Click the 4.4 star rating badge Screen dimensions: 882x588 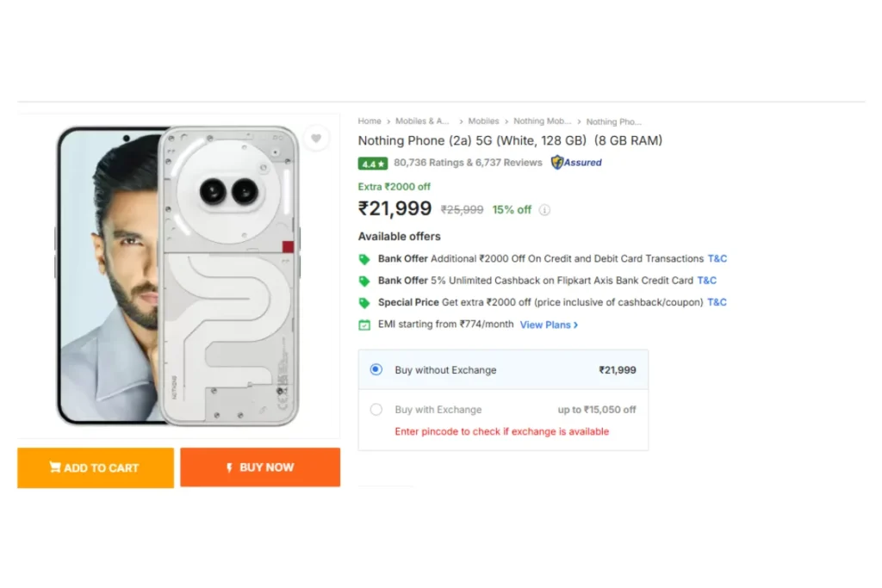click(x=372, y=164)
